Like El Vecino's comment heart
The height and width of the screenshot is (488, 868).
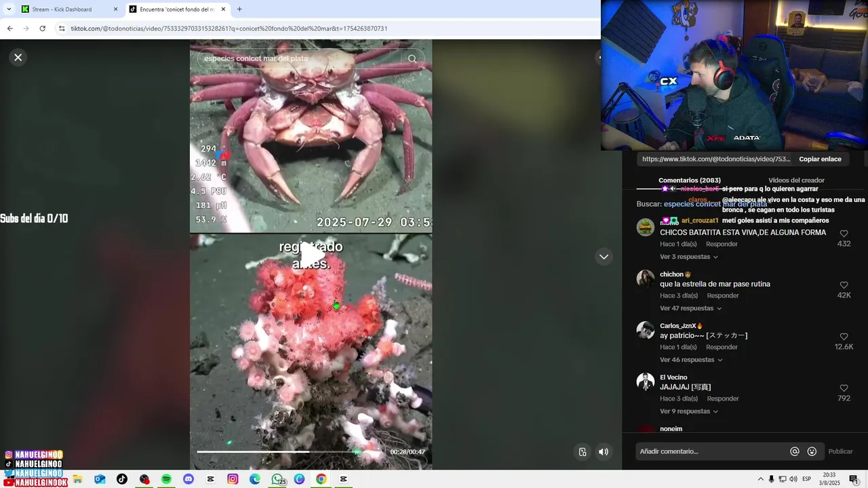[844, 388]
